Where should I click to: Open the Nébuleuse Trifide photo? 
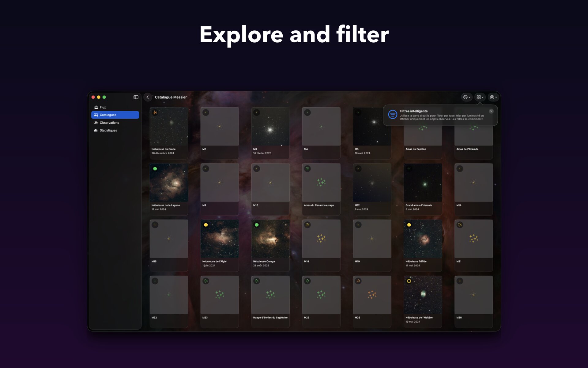(423, 239)
